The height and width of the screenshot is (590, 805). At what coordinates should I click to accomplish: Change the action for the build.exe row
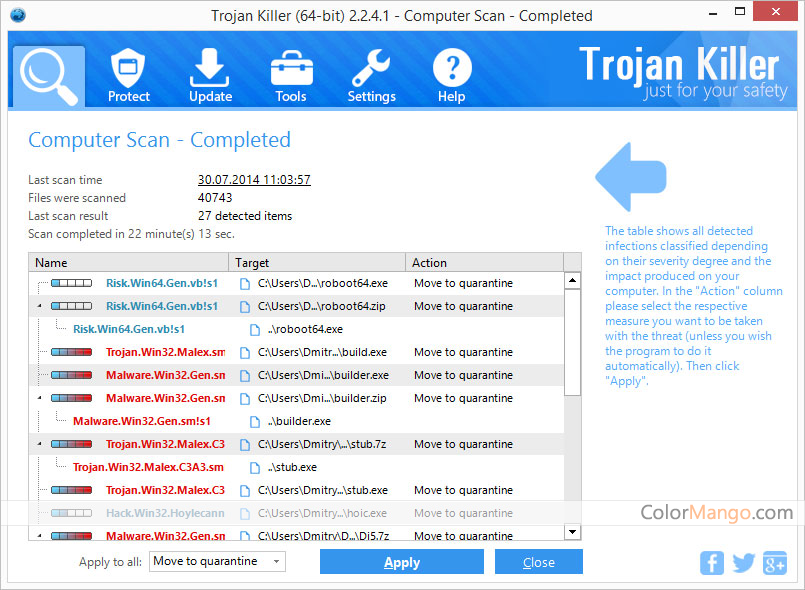point(463,352)
